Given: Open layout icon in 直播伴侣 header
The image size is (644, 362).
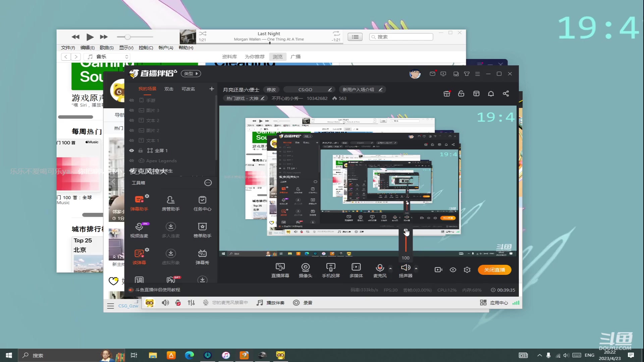Looking at the screenshot, I should [x=476, y=94].
